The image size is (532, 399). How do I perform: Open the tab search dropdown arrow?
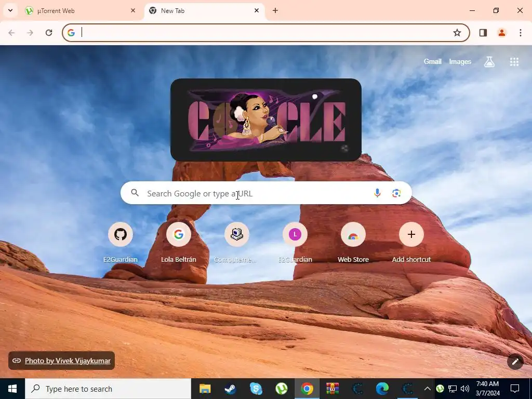10,10
